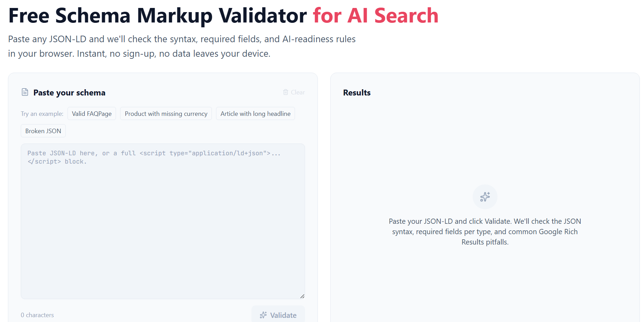Viewport: 644px width, 322px height.
Task: Click the Results placeholder instruction text
Action: click(485, 231)
